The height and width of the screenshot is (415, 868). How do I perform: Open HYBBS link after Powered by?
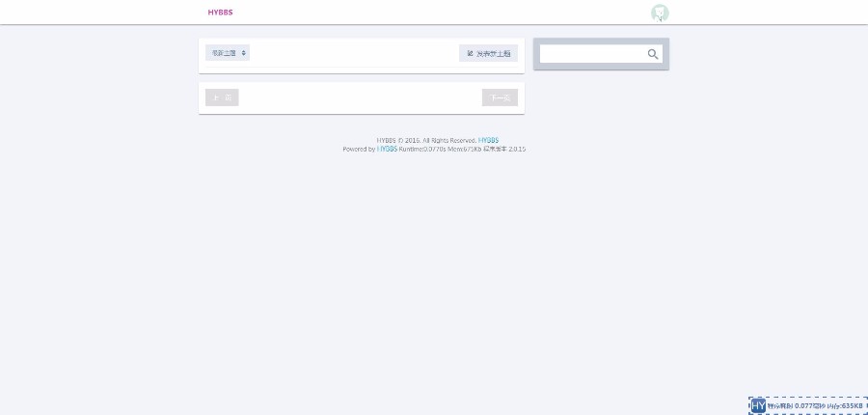click(387, 149)
